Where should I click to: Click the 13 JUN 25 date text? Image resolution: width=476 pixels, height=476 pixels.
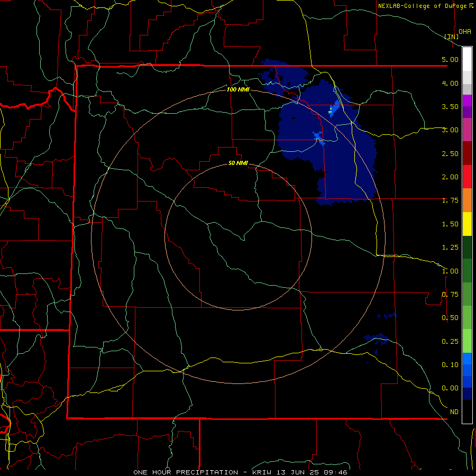(298, 472)
